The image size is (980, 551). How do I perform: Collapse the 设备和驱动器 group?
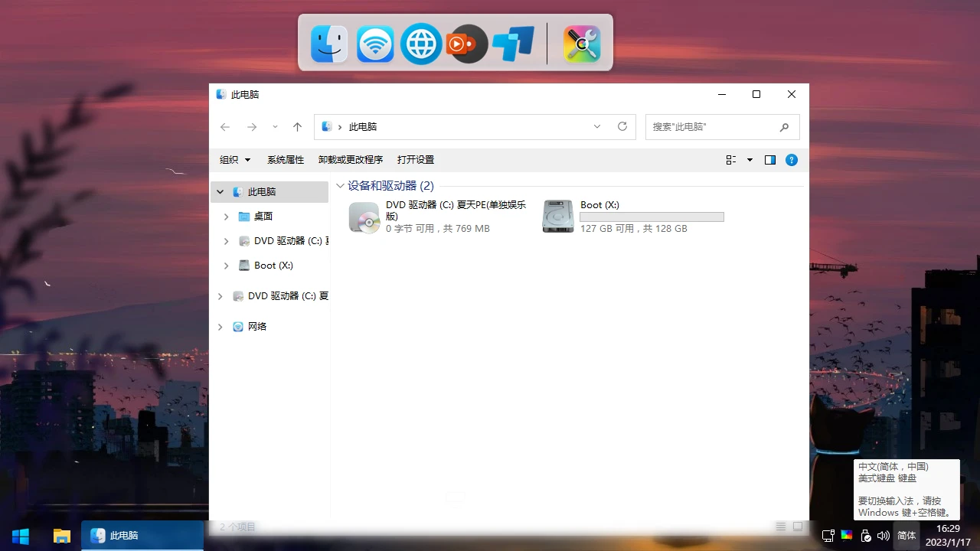tap(341, 186)
